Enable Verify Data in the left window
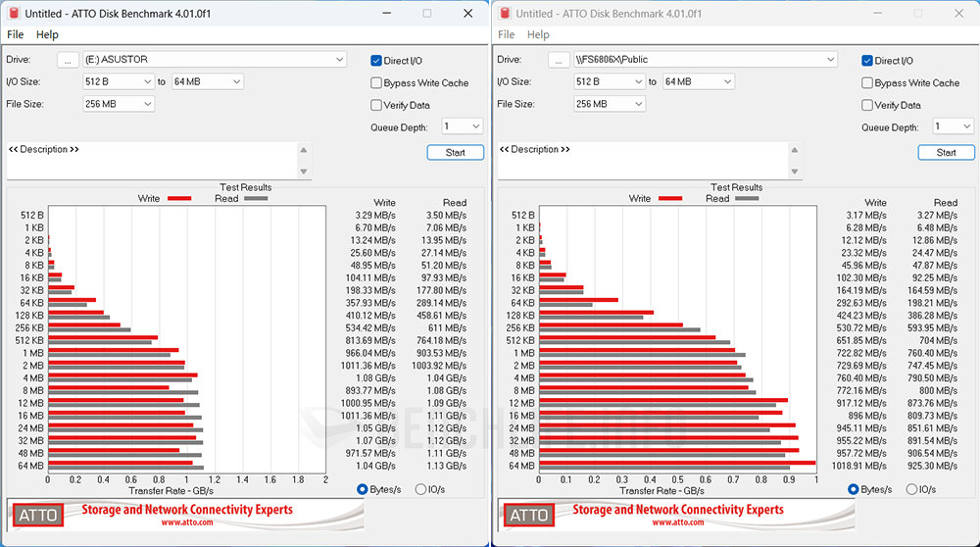 [376, 105]
